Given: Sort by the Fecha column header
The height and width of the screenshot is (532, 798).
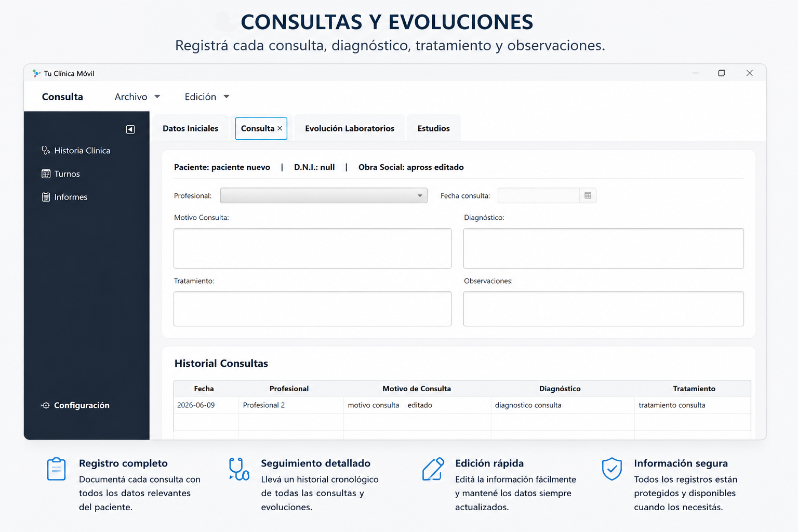Looking at the screenshot, I should [x=204, y=389].
